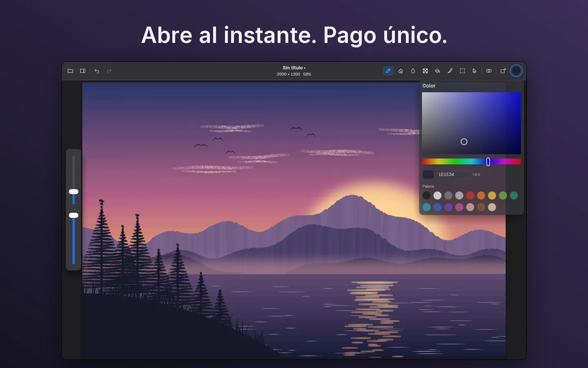Choose the purple palette swatch
Screen dimensions: 588x368
pos(448,207)
